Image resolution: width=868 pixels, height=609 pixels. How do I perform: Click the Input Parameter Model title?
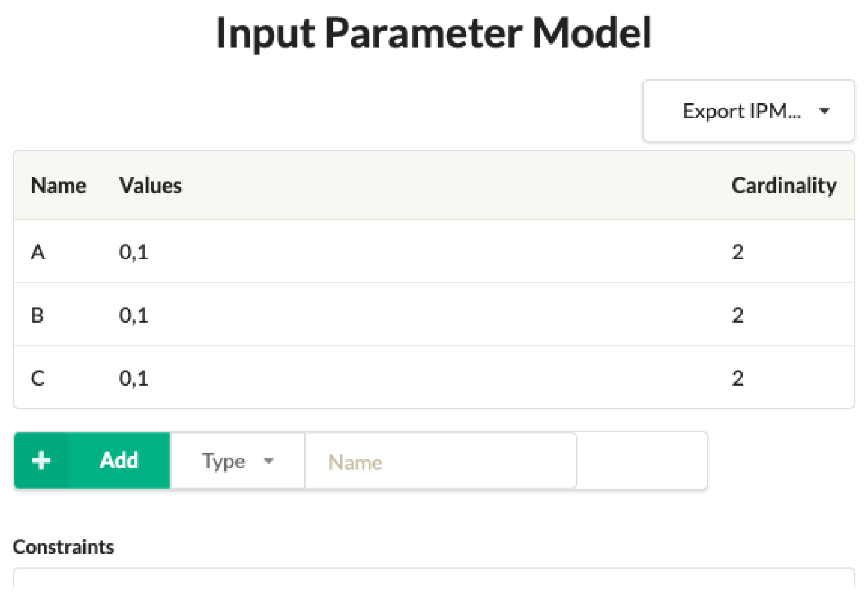(x=434, y=33)
